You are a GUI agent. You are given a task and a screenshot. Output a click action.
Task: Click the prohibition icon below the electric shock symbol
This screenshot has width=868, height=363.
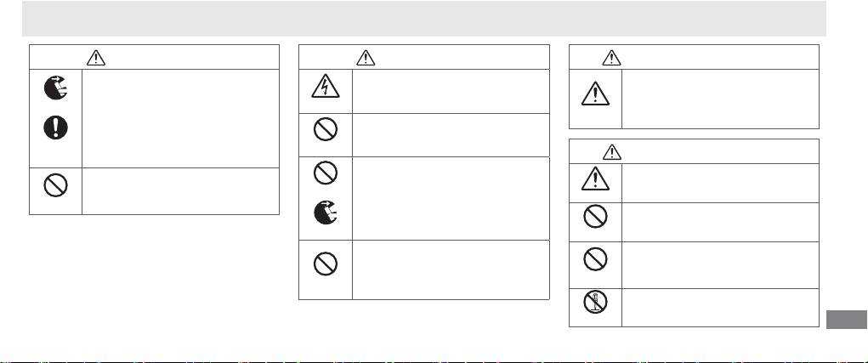325,129
